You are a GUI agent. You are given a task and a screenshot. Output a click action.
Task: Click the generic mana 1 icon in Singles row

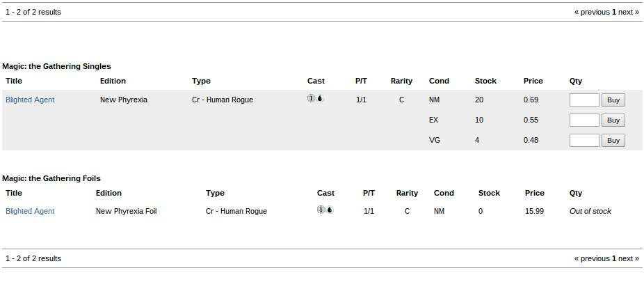[312, 98]
